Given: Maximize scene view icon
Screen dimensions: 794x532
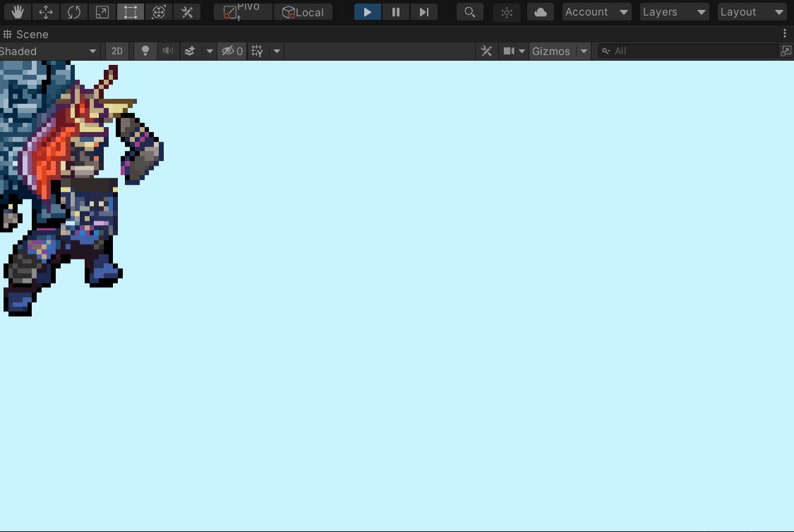Looking at the screenshot, I should click(786, 51).
